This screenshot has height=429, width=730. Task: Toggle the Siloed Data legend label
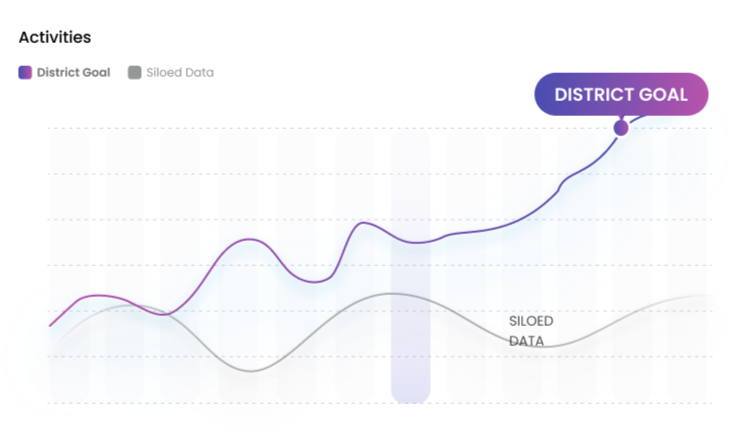[x=180, y=72]
